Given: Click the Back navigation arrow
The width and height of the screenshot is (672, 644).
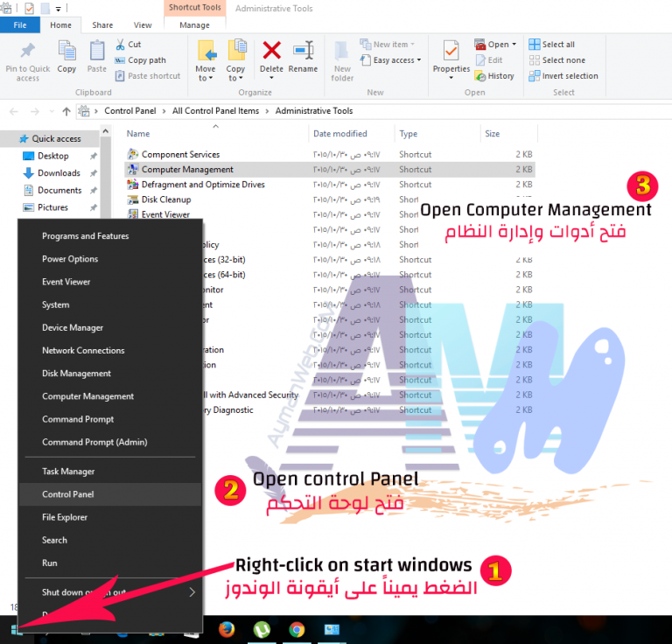Looking at the screenshot, I should pyautogui.click(x=14, y=111).
